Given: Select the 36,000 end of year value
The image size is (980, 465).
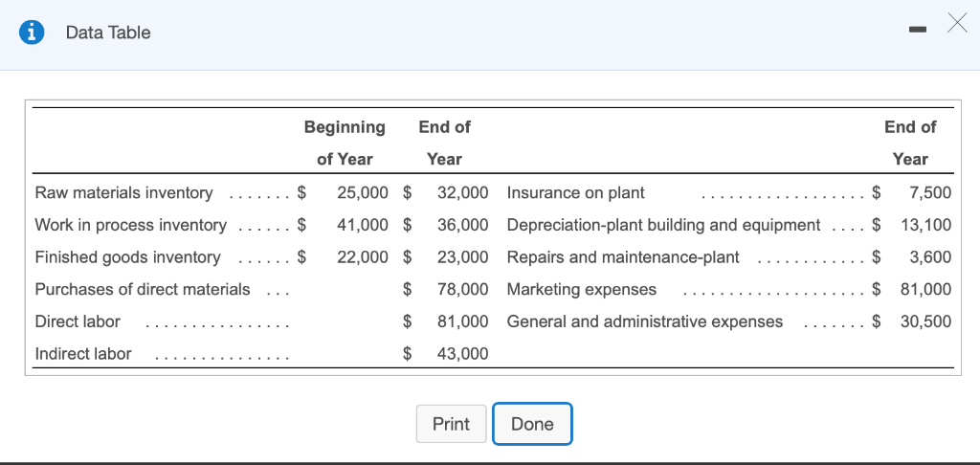Looking at the screenshot, I should pyautogui.click(x=462, y=226).
